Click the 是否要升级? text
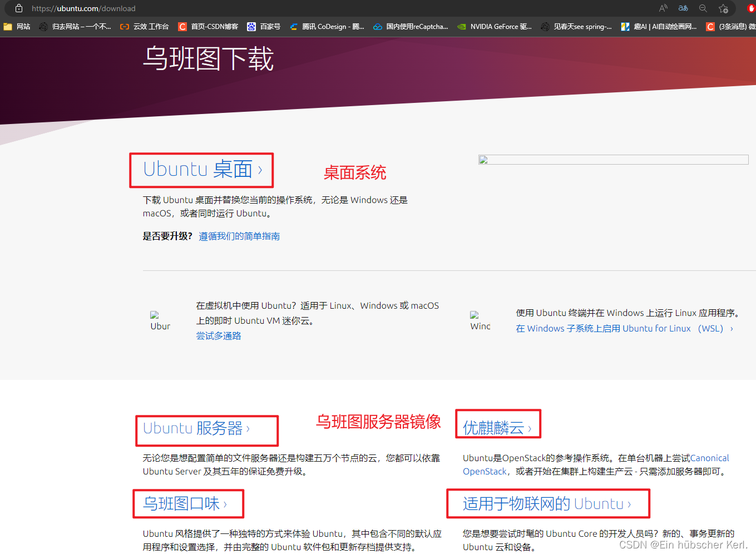This screenshot has width=756, height=554. pos(167,236)
